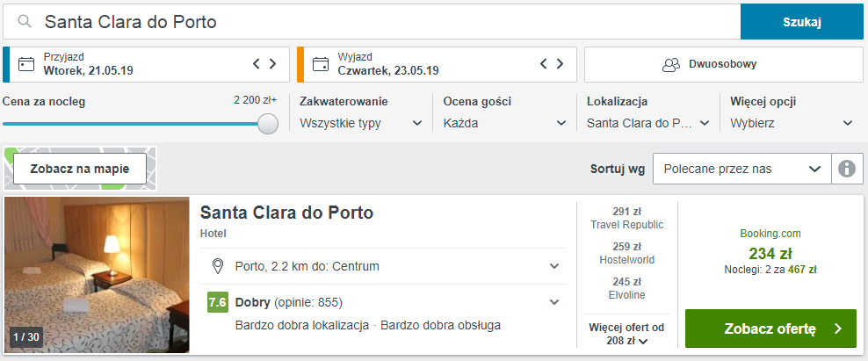Open the Wyjazd calendar icon
868x361 pixels.
pos(321,63)
